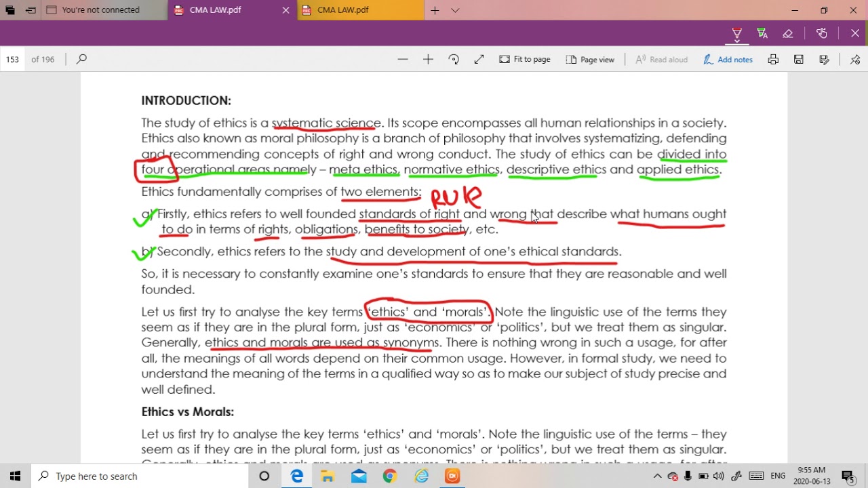Screen dimensions: 868x488
Task: Click the words 'systematic science' in the PDF
Action: 325,123
